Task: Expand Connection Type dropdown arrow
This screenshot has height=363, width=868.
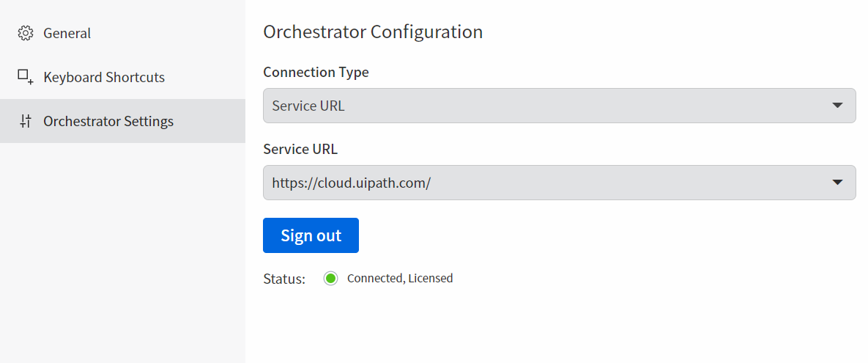Action: coord(837,106)
